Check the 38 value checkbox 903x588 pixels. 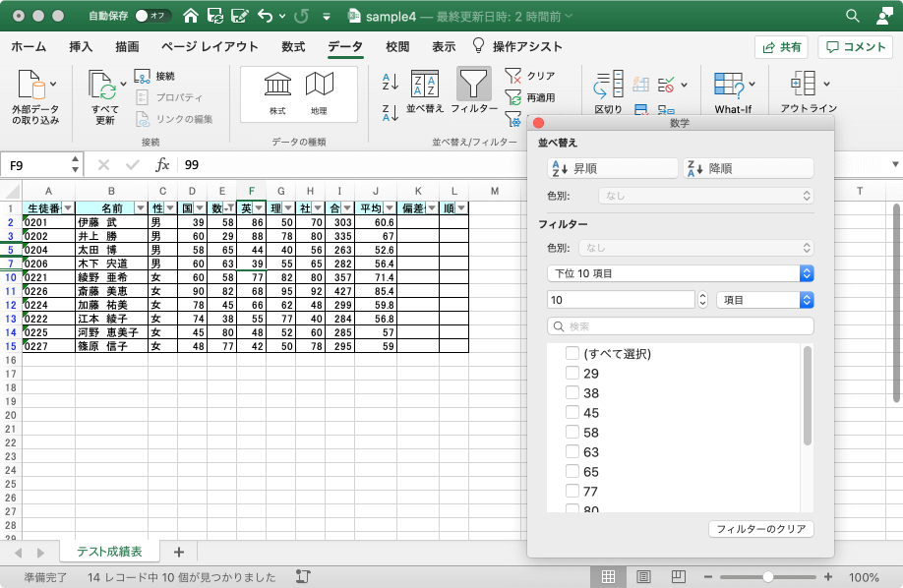[x=572, y=392]
